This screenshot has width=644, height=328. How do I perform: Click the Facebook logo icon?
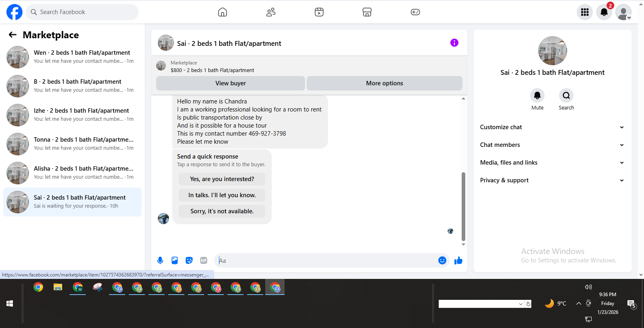14,12
